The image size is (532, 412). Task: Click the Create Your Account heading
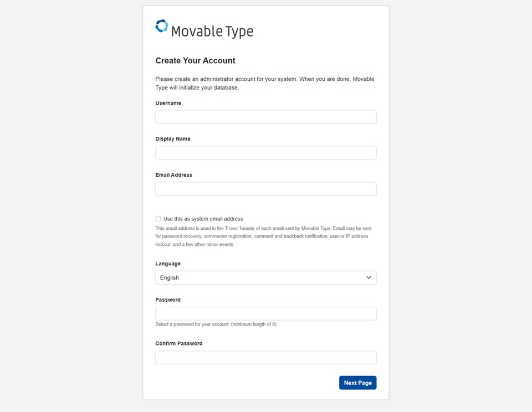[195, 60]
